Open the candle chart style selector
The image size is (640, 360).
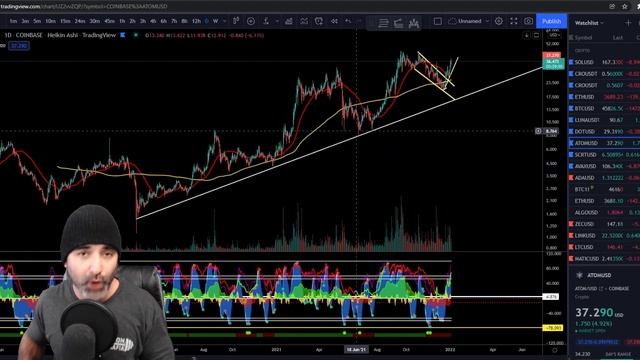pyautogui.click(x=236, y=21)
